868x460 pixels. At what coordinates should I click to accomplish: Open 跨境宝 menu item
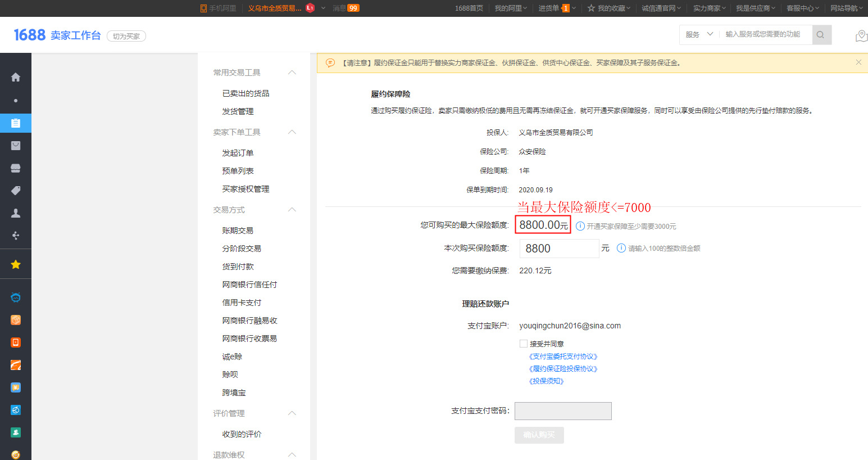coord(234,393)
